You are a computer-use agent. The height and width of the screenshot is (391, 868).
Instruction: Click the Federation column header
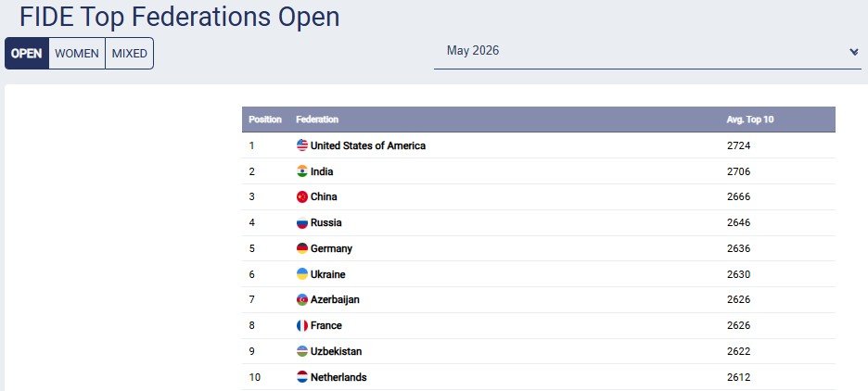[317, 120]
